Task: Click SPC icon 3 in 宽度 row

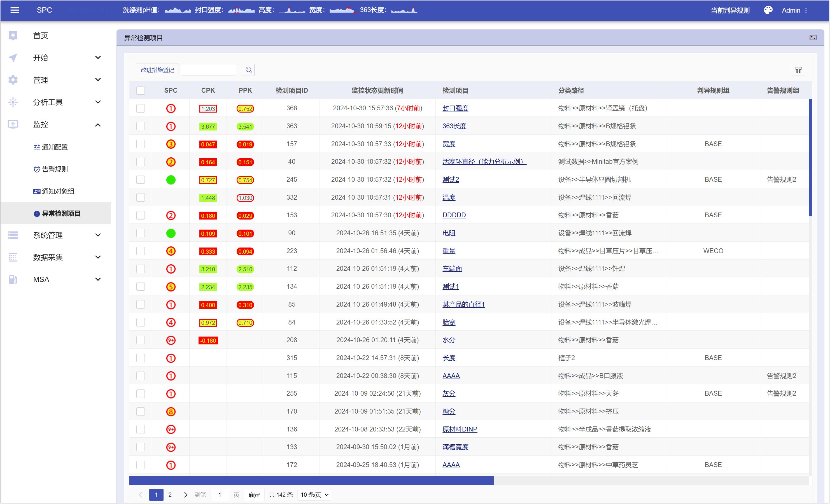Action: tap(171, 144)
